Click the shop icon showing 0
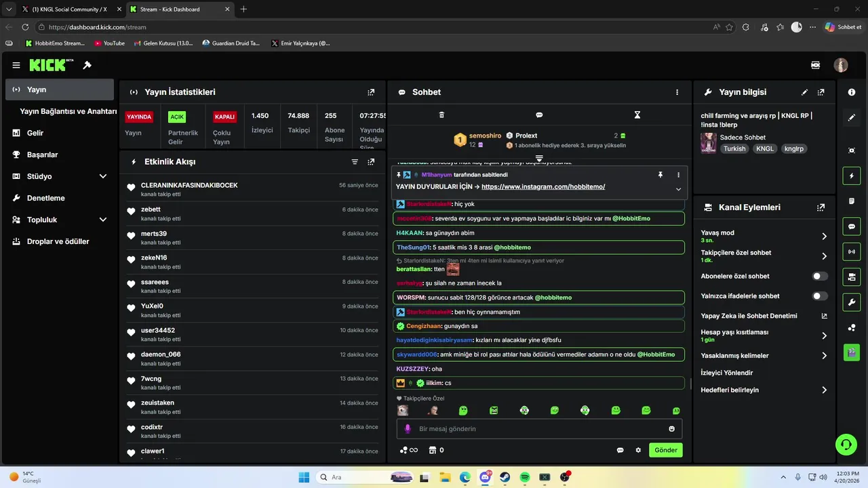Screen dimensions: 868x488 [x=437, y=450]
